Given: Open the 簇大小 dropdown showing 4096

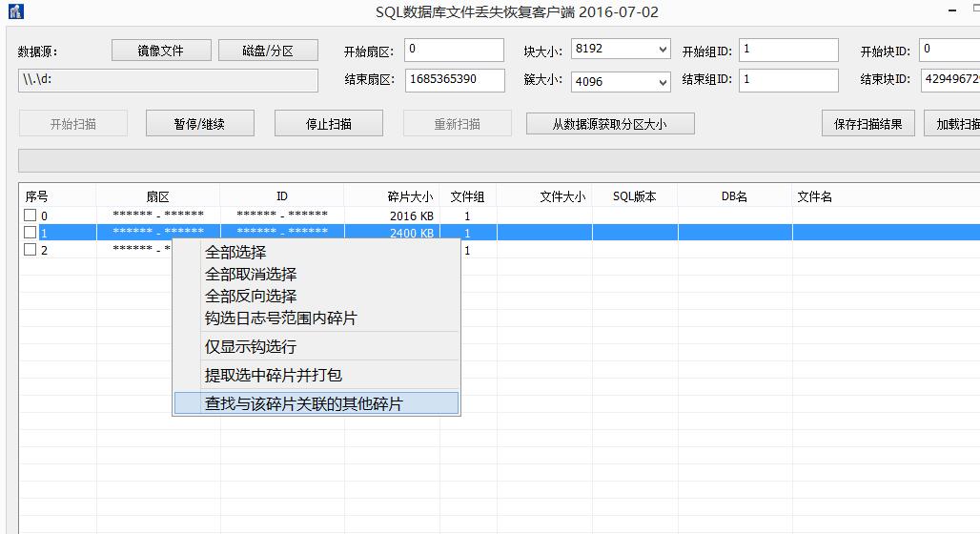Looking at the screenshot, I should (x=621, y=81).
